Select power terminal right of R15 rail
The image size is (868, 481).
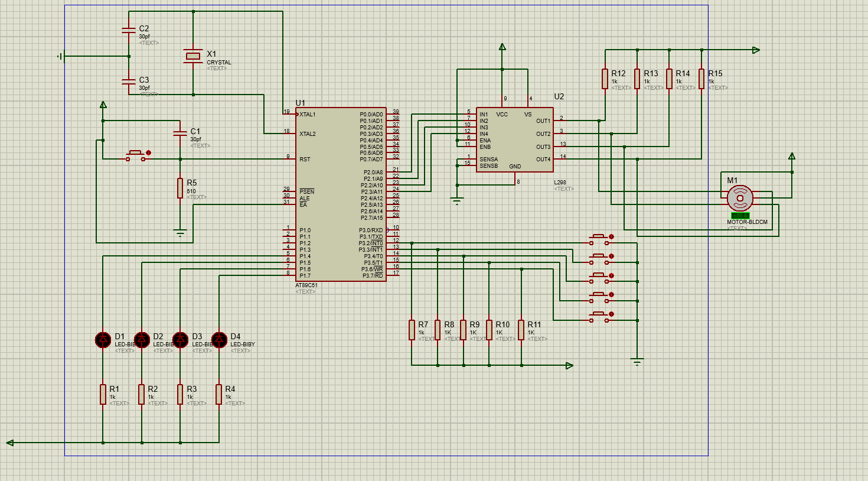click(x=756, y=50)
